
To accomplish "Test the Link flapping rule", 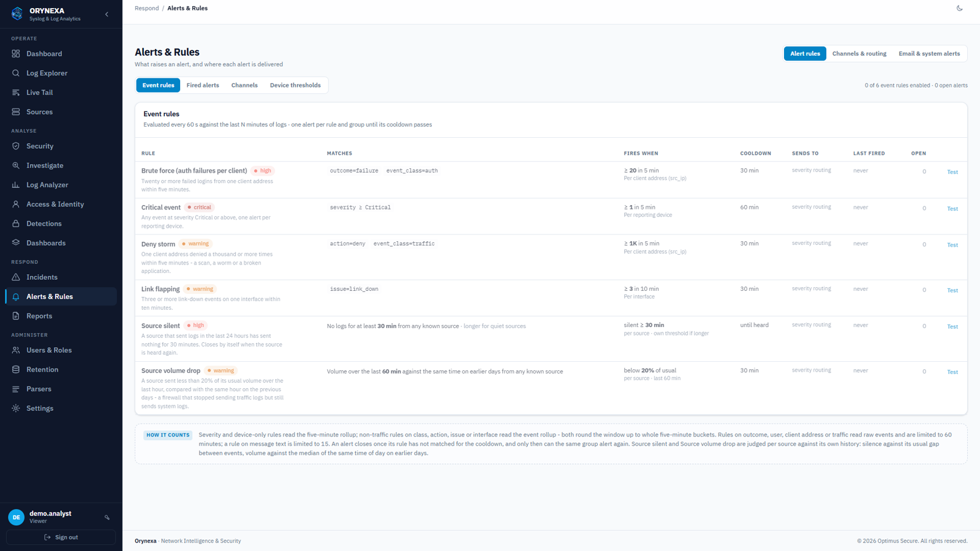I will click(952, 290).
